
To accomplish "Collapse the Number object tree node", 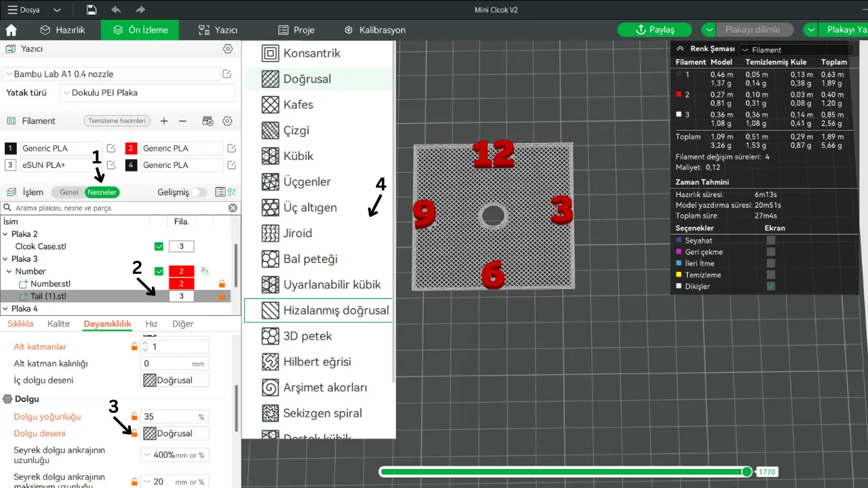I will point(9,271).
